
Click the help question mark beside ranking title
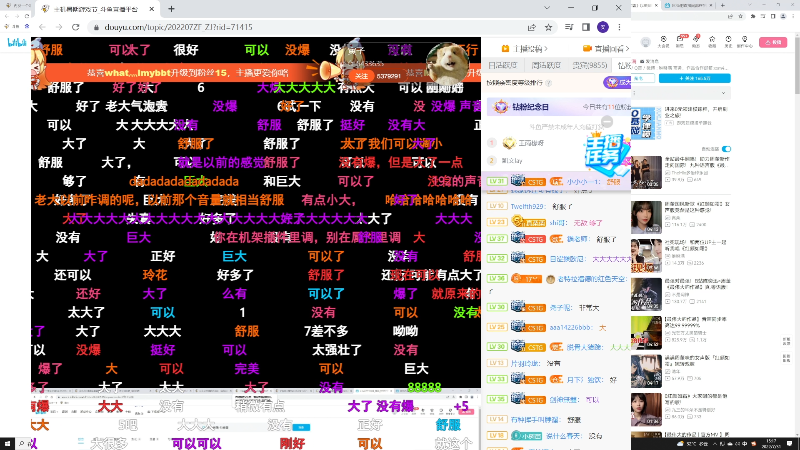pos(548,83)
